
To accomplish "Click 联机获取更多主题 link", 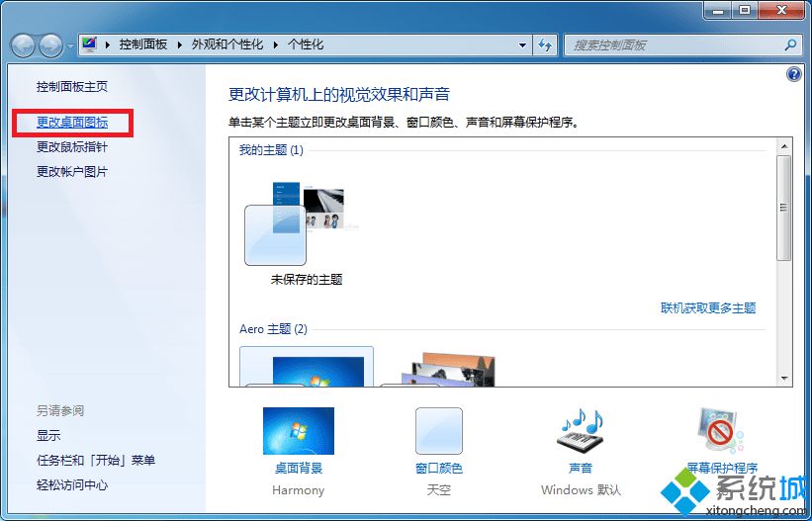I will [x=707, y=308].
